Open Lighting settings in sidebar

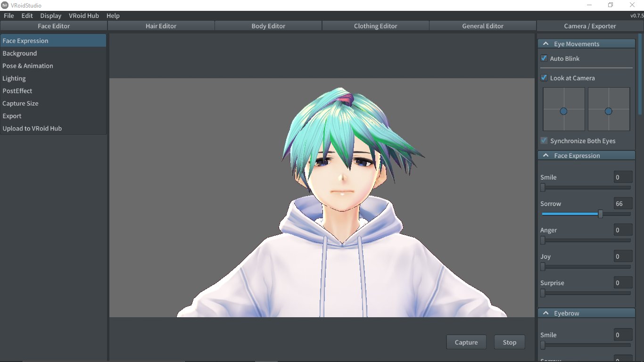pyautogui.click(x=14, y=78)
